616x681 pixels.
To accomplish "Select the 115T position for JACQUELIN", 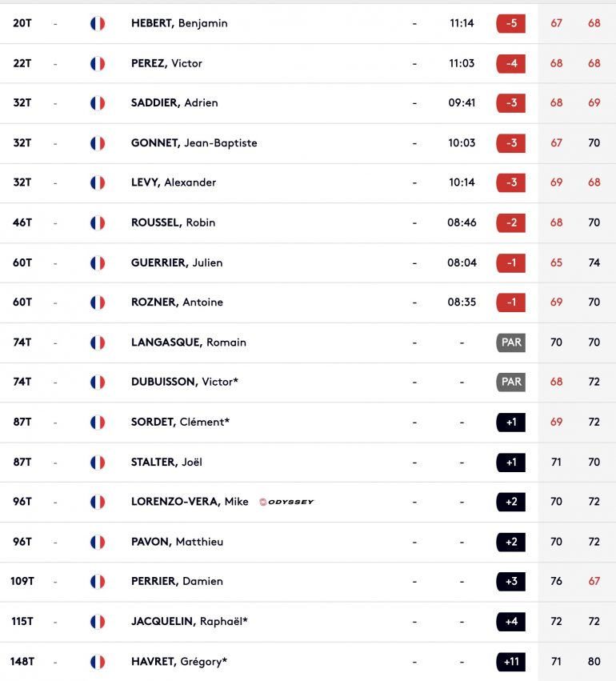I will (22, 622).
